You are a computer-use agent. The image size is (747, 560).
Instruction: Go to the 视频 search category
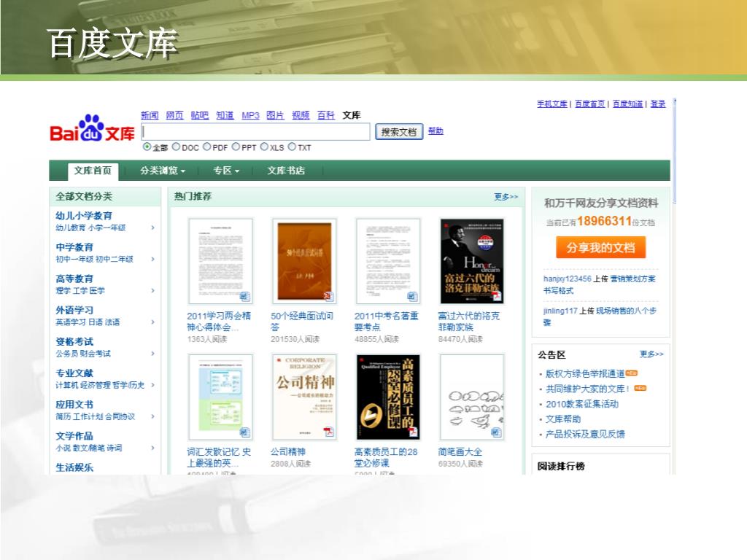pos(301,115)
